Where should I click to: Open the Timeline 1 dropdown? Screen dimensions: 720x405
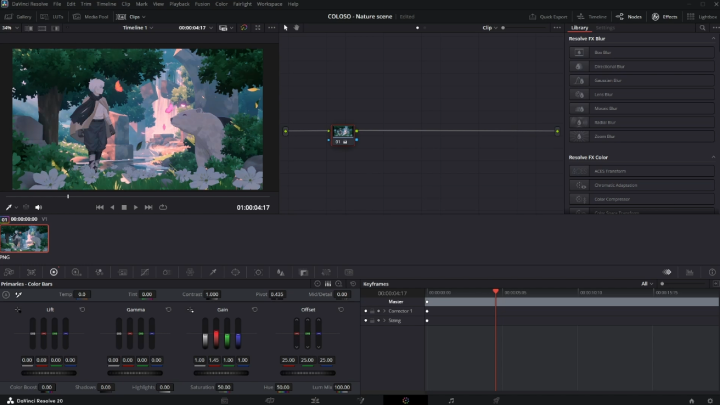click(138, 28)
